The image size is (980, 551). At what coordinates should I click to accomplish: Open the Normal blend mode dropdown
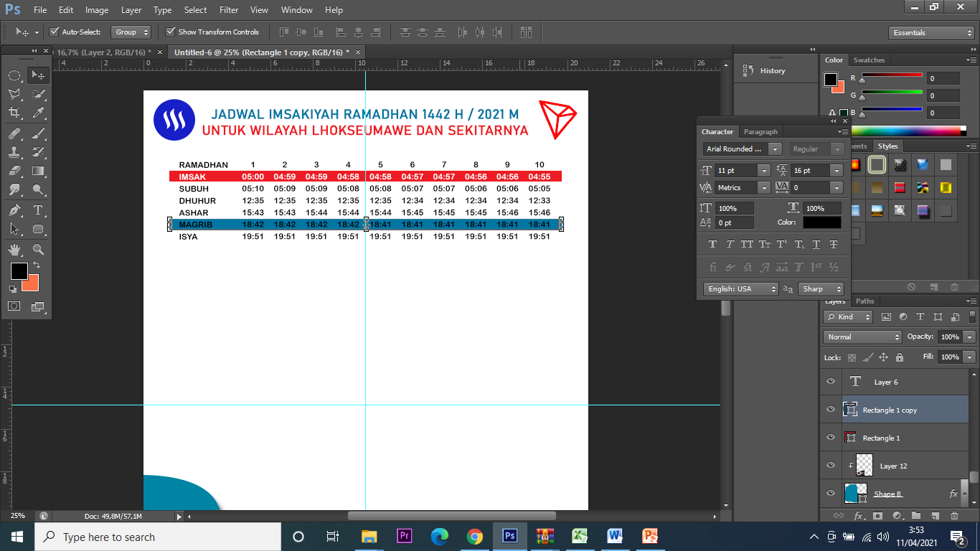click(863, 337)
